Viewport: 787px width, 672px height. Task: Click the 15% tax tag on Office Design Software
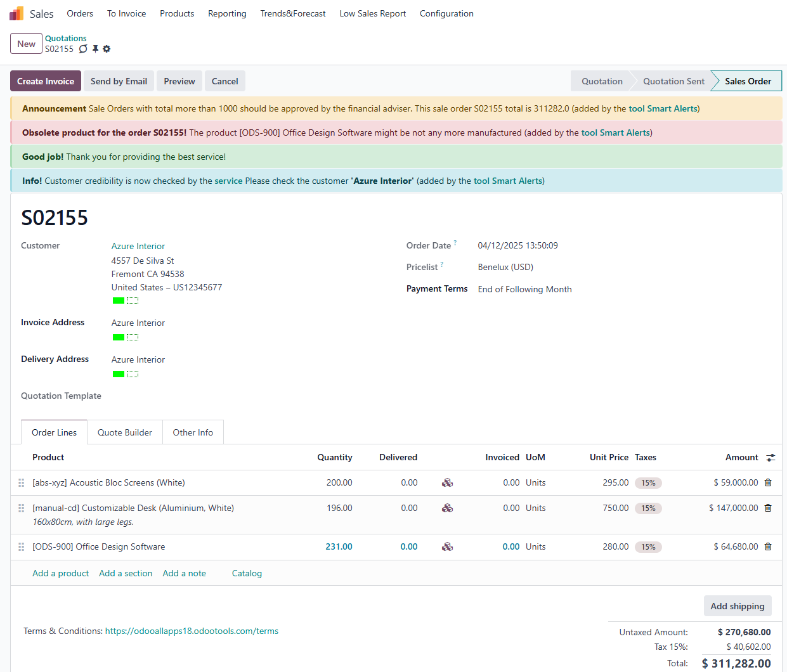coord(648,547)
